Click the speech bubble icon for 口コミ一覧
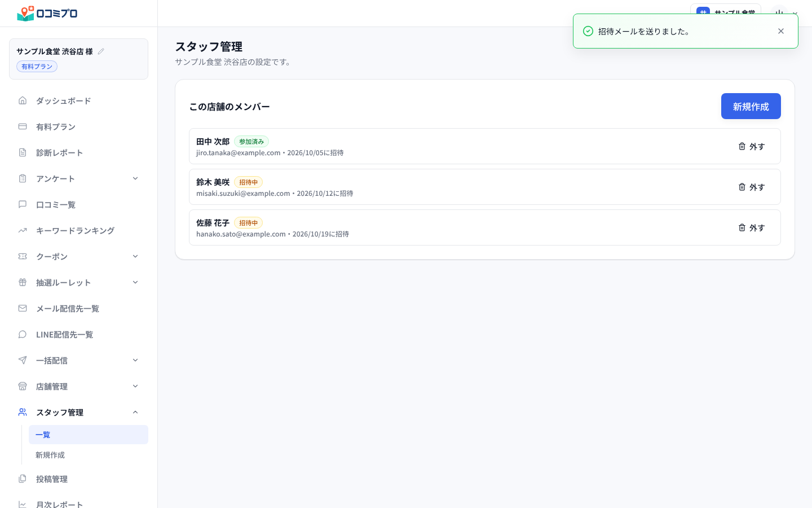Viewport: 812px width, 508px height. tap(23, 204)
